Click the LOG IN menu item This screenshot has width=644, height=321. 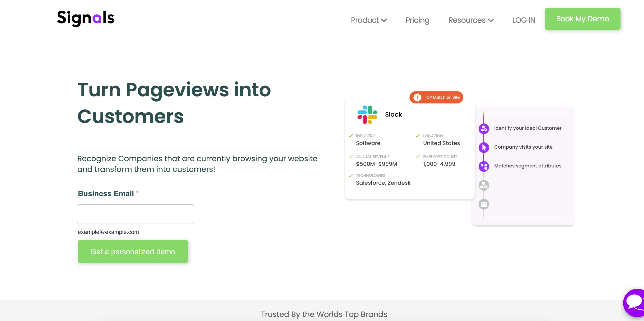pos(523,20)
